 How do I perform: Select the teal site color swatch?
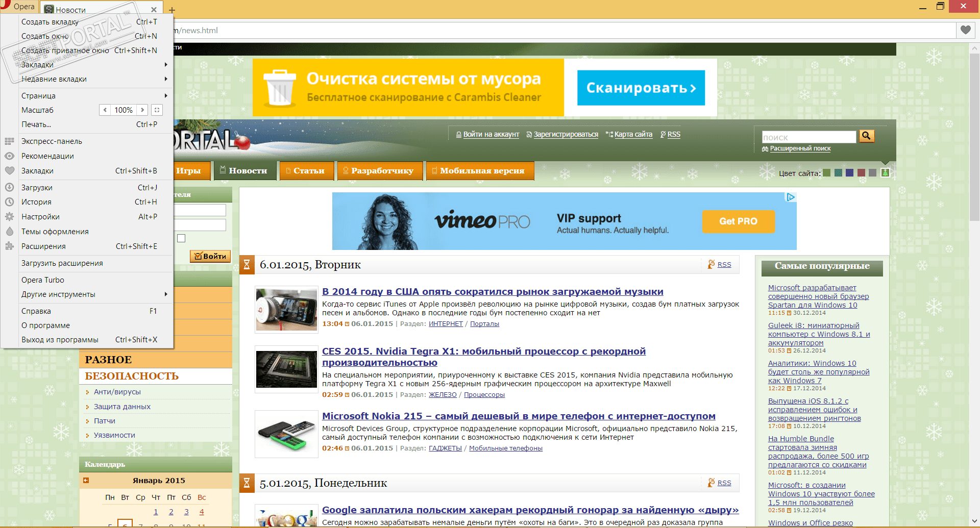[x=838, y=173]
